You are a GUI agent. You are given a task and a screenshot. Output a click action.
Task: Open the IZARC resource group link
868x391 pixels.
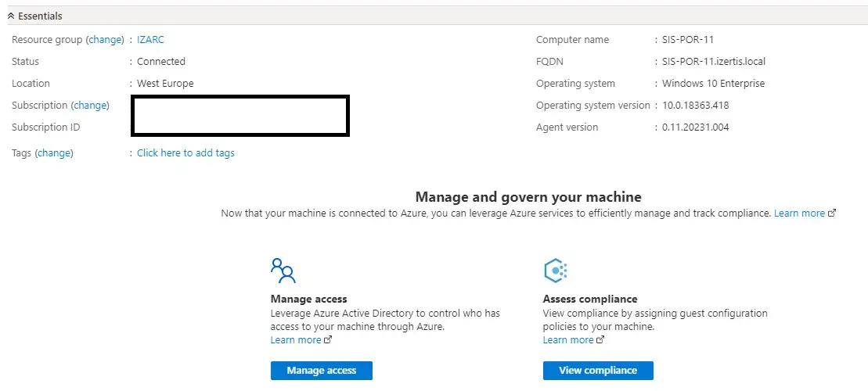[x=150, y=40]
